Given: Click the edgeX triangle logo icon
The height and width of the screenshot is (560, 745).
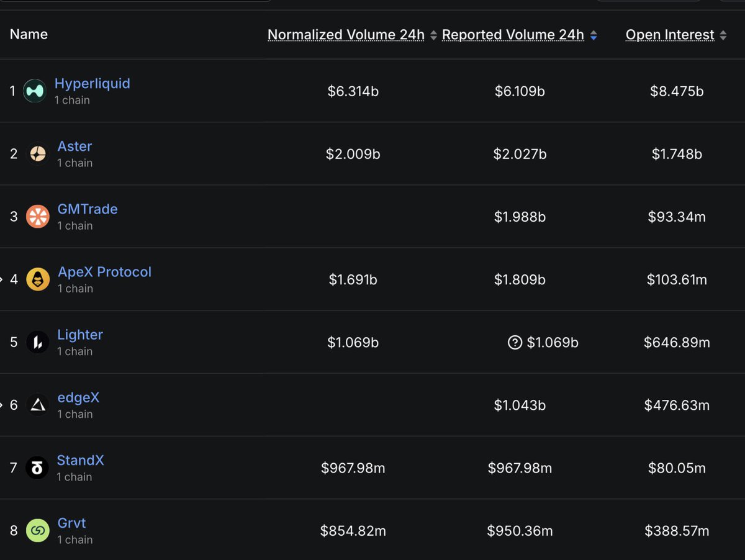Looking at the screenshot, I should coord(37,405).
